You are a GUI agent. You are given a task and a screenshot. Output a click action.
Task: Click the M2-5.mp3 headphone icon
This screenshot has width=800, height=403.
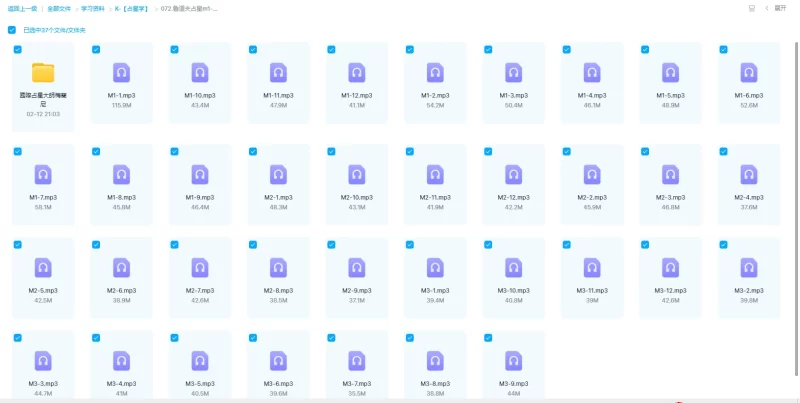click(x=43, y=267)
